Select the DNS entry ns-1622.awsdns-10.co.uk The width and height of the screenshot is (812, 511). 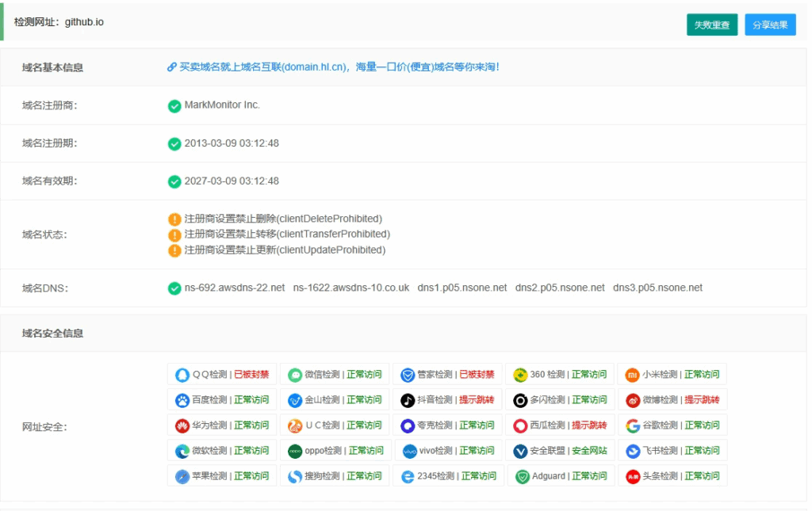tap(351, 288)
